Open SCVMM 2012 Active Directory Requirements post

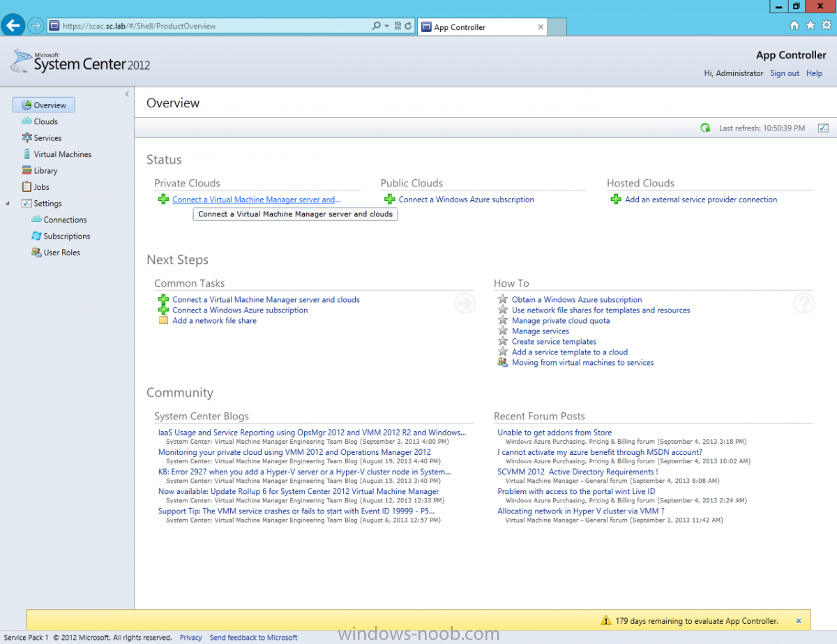click(578, 472)
